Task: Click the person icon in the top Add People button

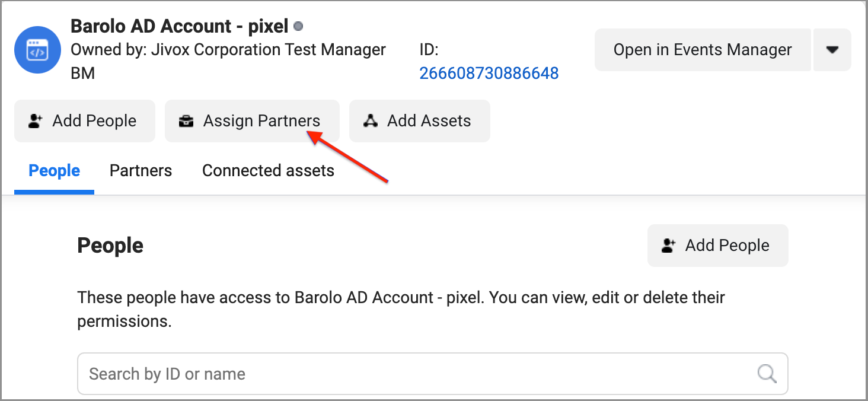Action: pos(36,121)
